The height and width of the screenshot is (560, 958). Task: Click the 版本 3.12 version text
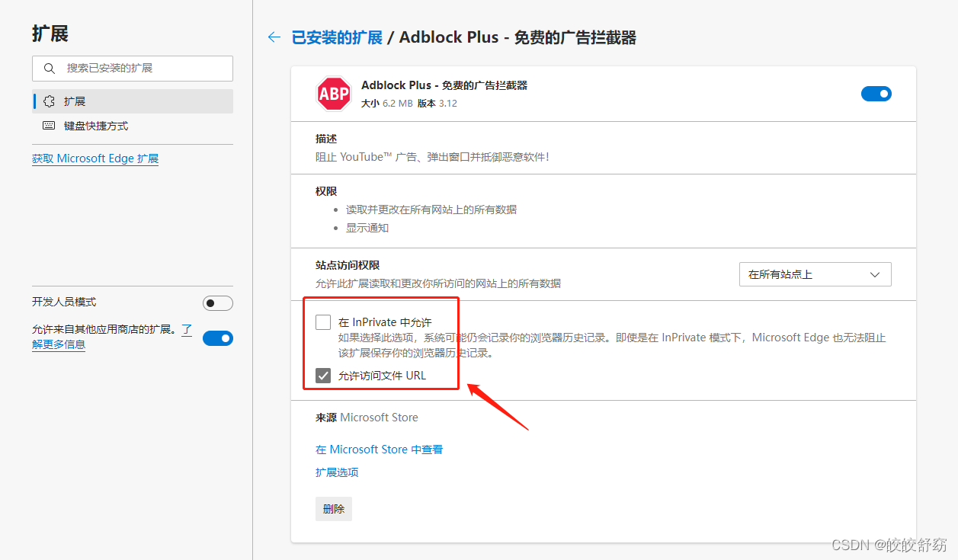(437, 104)
